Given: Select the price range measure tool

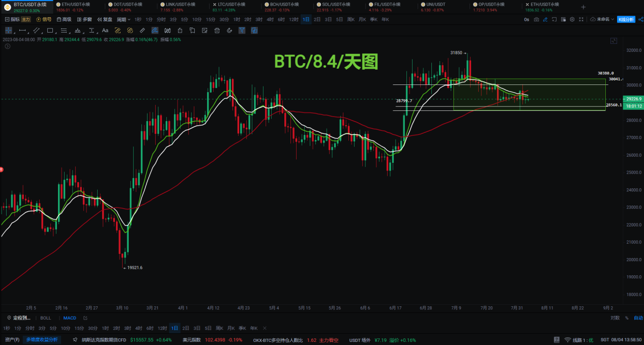Looking at the screenshot, I should click(x=92, y=31).
